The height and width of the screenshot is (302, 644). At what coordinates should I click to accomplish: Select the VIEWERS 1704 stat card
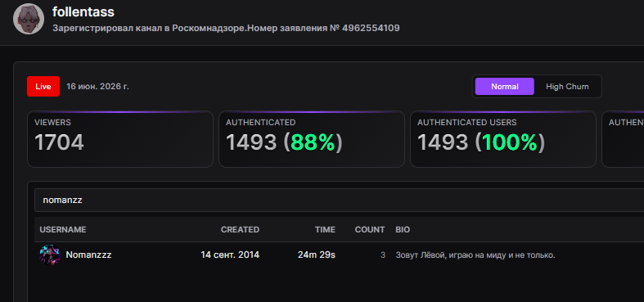(x=120, y=139)
